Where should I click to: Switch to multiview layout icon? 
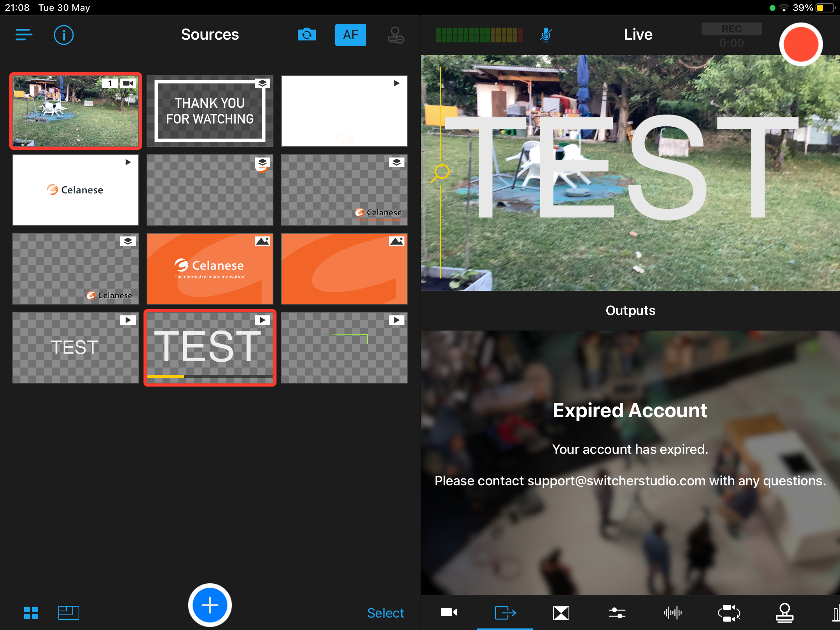click(x=68, y=613)
